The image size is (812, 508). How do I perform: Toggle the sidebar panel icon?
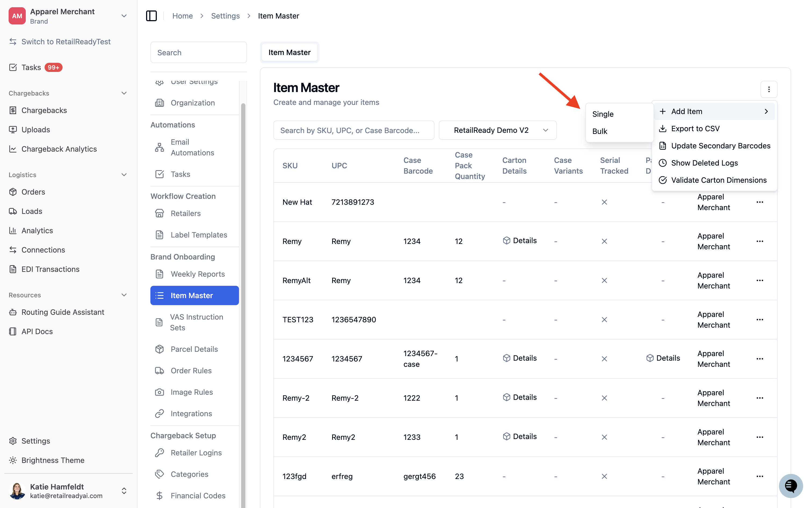click(x=151, y=16)
